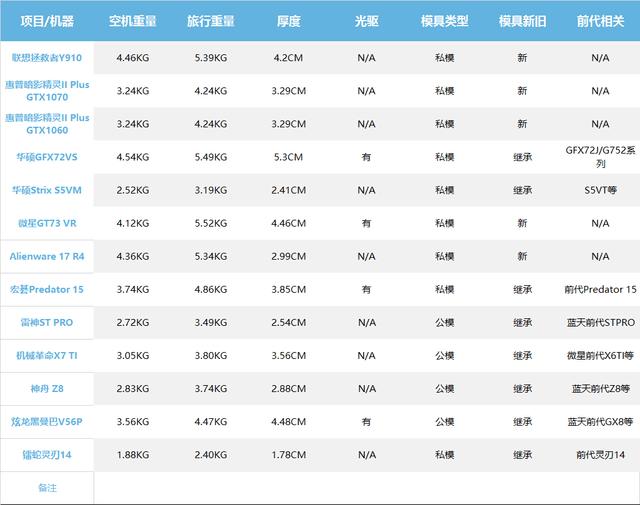Viewport: 640px width, 505px height.
Task: Select the 微星前代X6TI等 cell
Action: click(x=600, y=356)
